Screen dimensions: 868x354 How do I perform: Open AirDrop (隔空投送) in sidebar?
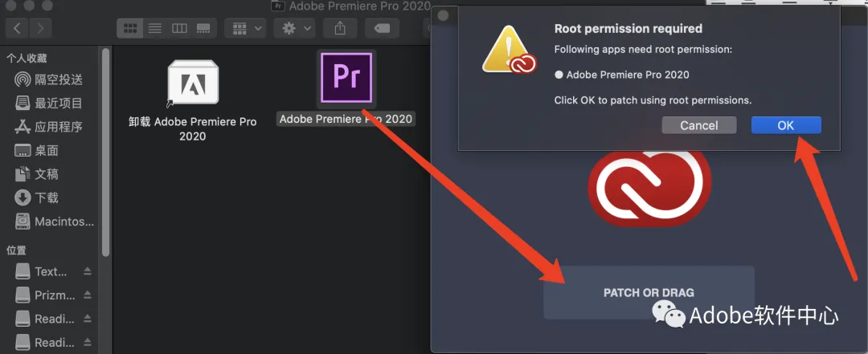(58, 79)
